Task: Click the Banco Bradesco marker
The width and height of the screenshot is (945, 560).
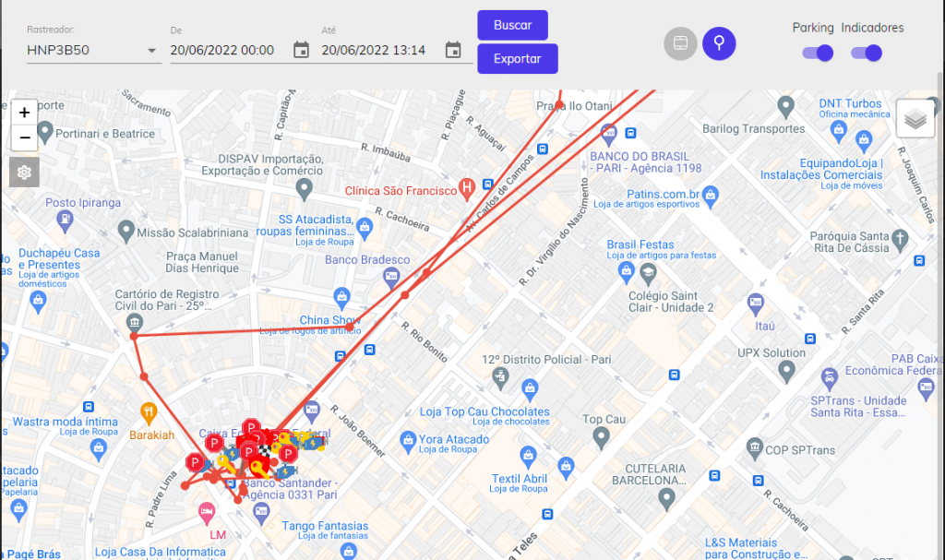Action: pos(391,278)
